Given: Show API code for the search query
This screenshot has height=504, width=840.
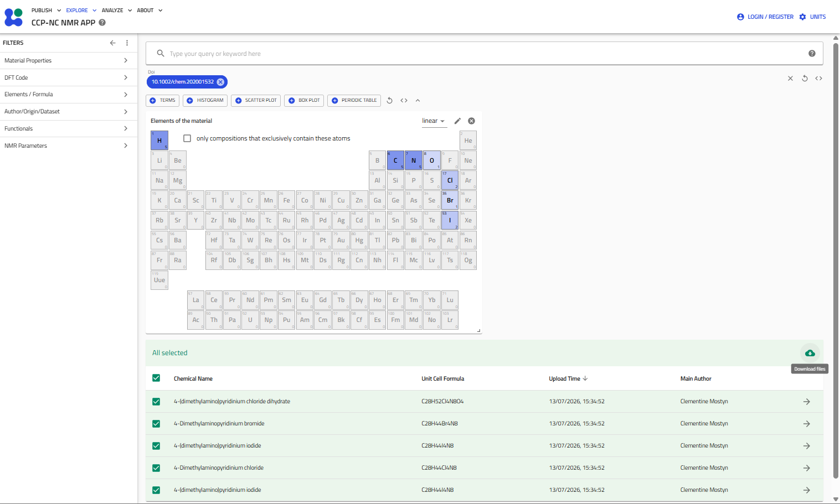Looking at the screenshot, I should click(x=818, y=79).
